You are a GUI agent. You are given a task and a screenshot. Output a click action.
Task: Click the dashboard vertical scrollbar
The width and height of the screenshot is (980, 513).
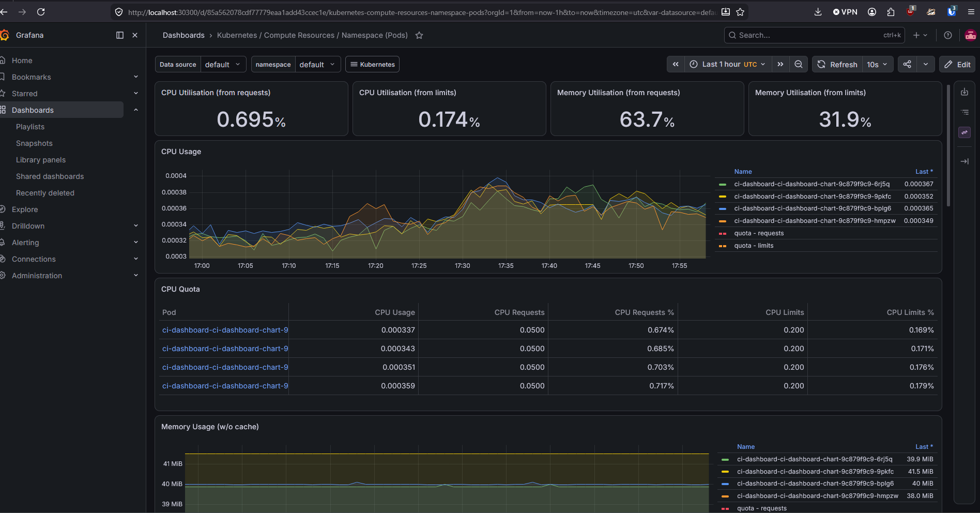pos(948,146)
